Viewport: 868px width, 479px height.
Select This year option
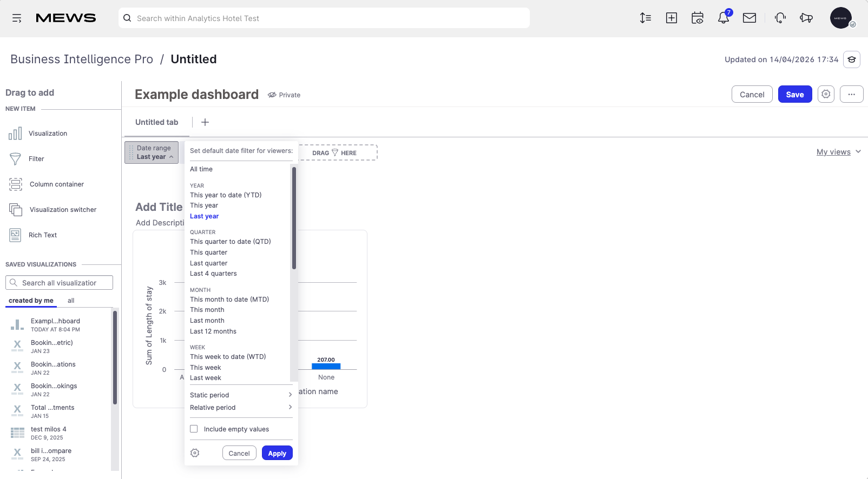[204, 205]
